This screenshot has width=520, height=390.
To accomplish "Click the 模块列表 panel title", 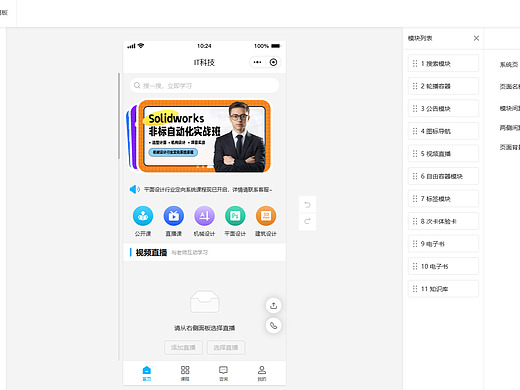I will coord(420,38).
